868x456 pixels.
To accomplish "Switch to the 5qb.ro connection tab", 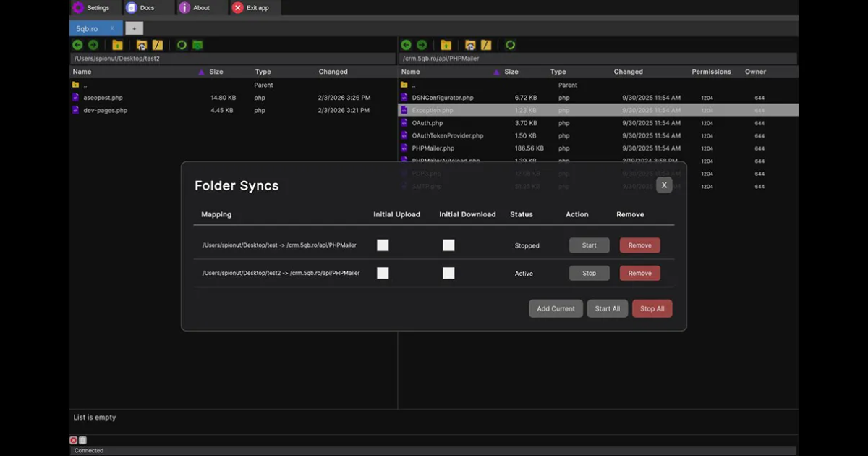I will click(x=87, y=28).
